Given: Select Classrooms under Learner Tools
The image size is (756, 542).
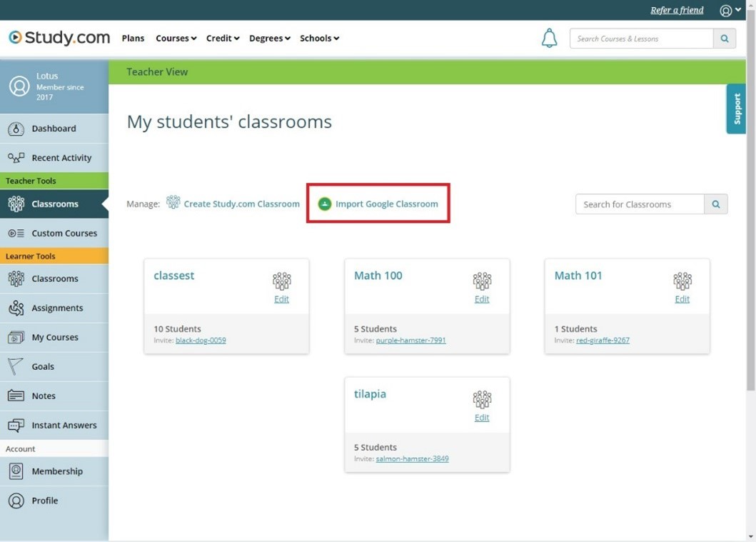Looking at the screenshot, I should [54, 278].
